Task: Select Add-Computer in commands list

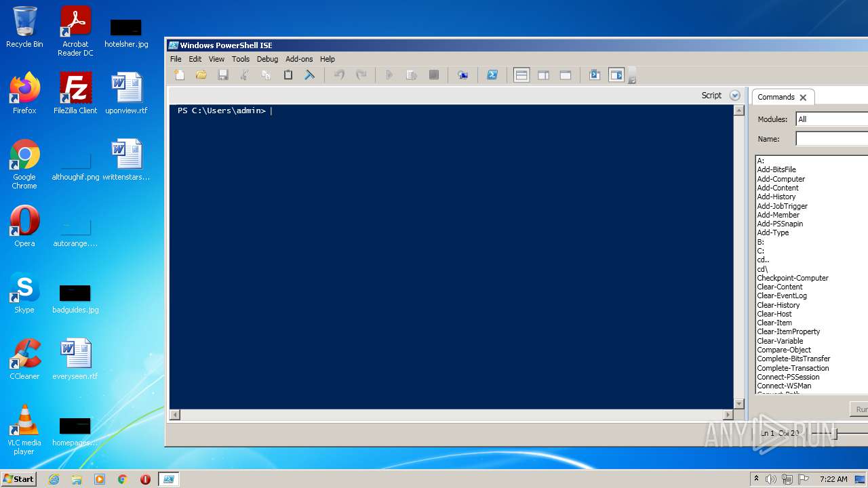Action: coord(781,179)
